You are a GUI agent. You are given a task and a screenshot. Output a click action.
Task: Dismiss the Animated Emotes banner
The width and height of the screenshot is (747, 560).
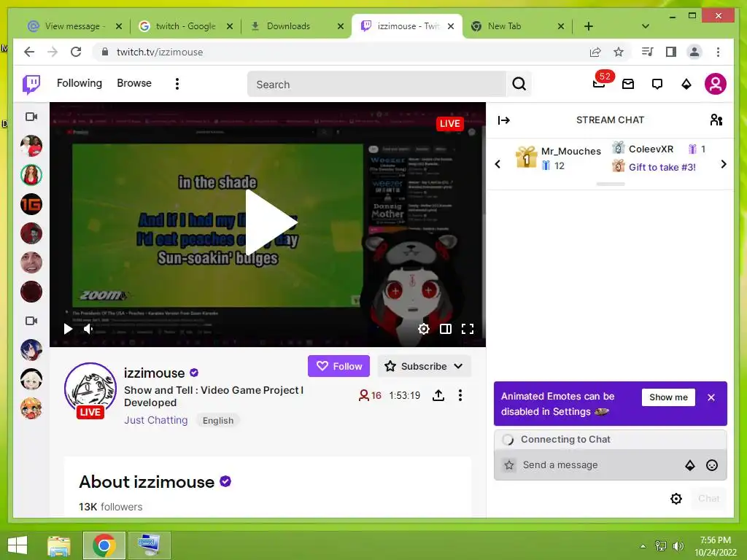pyautogui.click(x=711, y=397)
